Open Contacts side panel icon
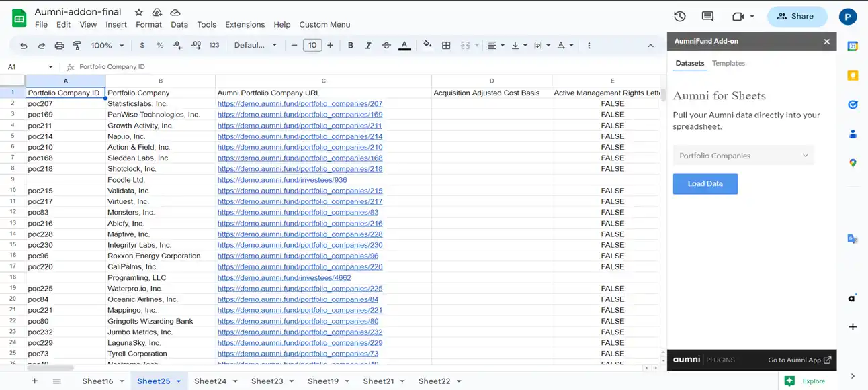The height and width of the screenshot is (390, 868). click(x=853, y=134)
